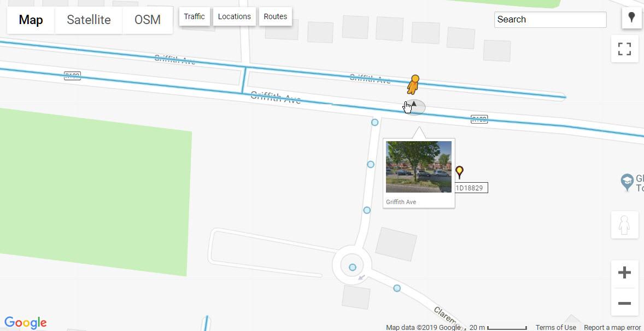
Task: Click the orange pegman on Griffith Ave
Action: (x=414, y=85)
